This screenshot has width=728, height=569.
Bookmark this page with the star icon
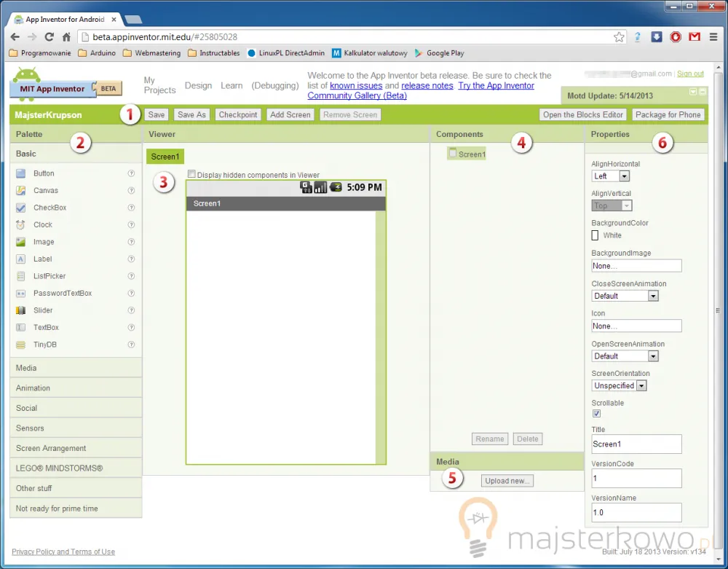619,37
